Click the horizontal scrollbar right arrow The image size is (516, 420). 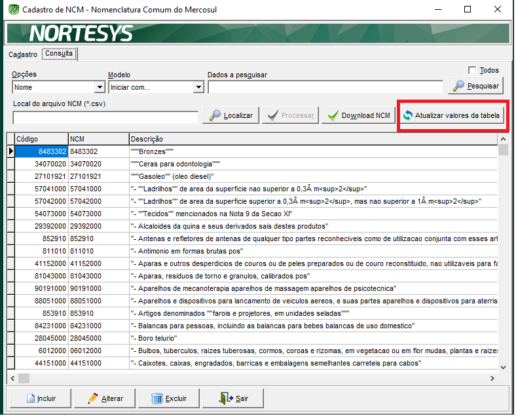pyautogui.click(x=492, y=378)
